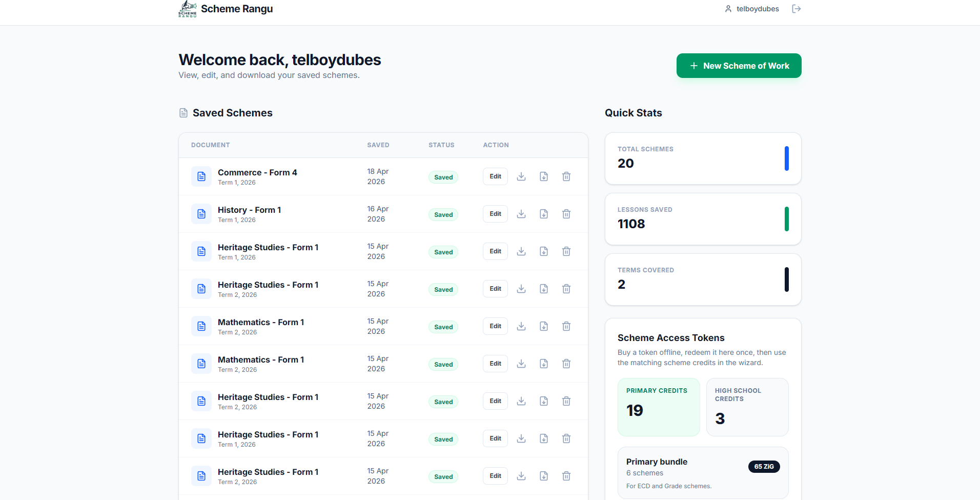
Task: Select the Primary Credits box
Action: [659, 407]
